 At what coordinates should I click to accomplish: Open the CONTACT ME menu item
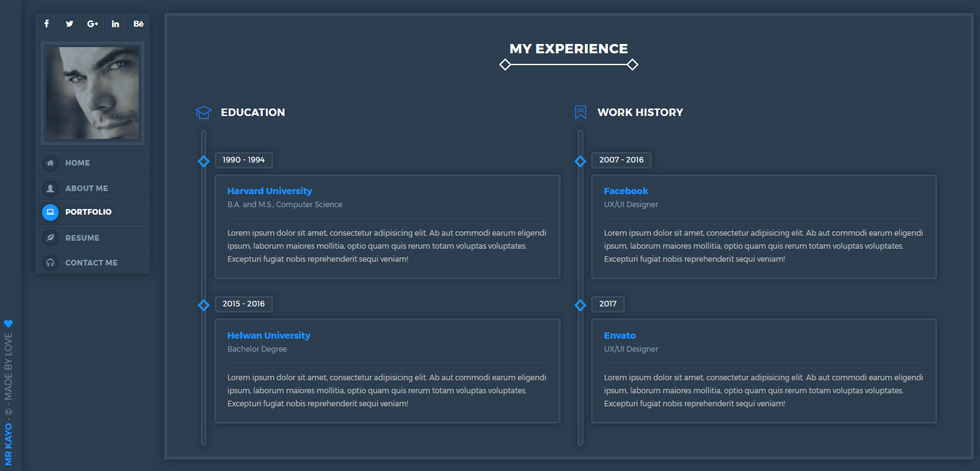(x=92, y=263)
